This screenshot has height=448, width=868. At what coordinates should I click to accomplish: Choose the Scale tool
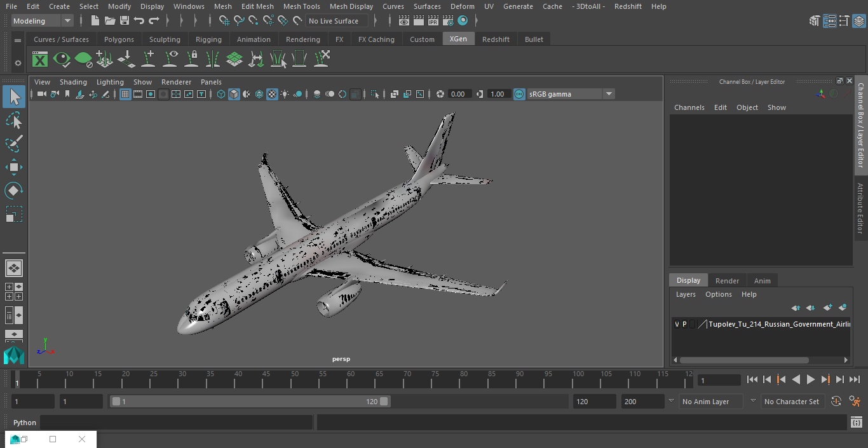click(x=14, y=214)
